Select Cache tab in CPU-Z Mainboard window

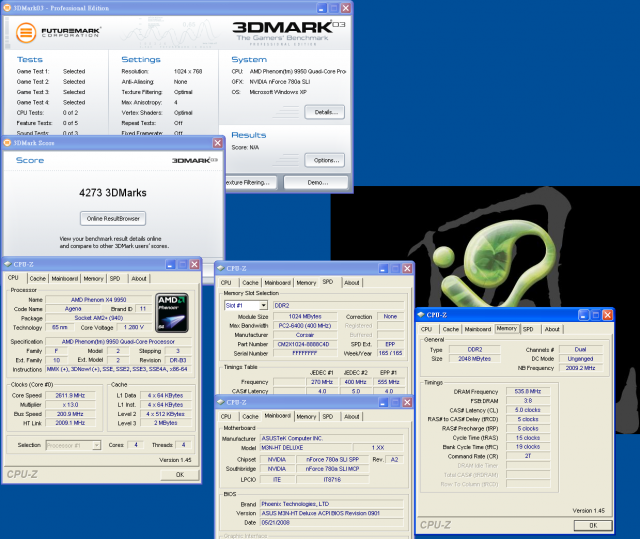click(250, 417)
